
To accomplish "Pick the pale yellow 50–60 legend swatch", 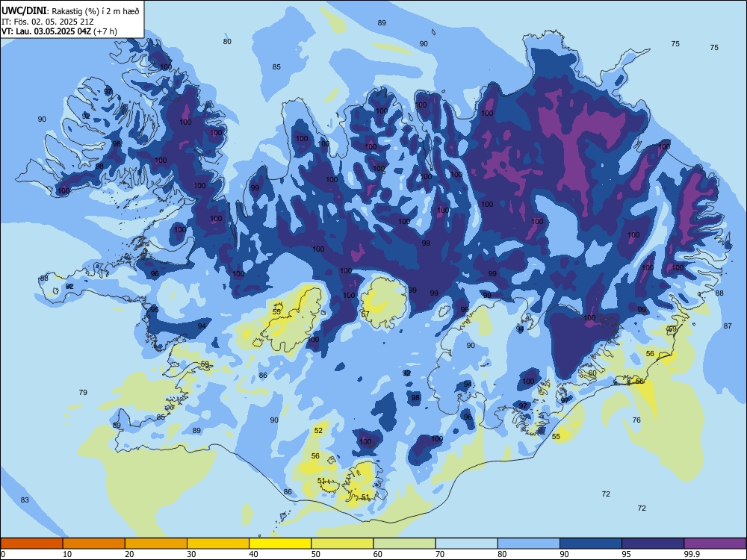I will [x=342, y=544].
